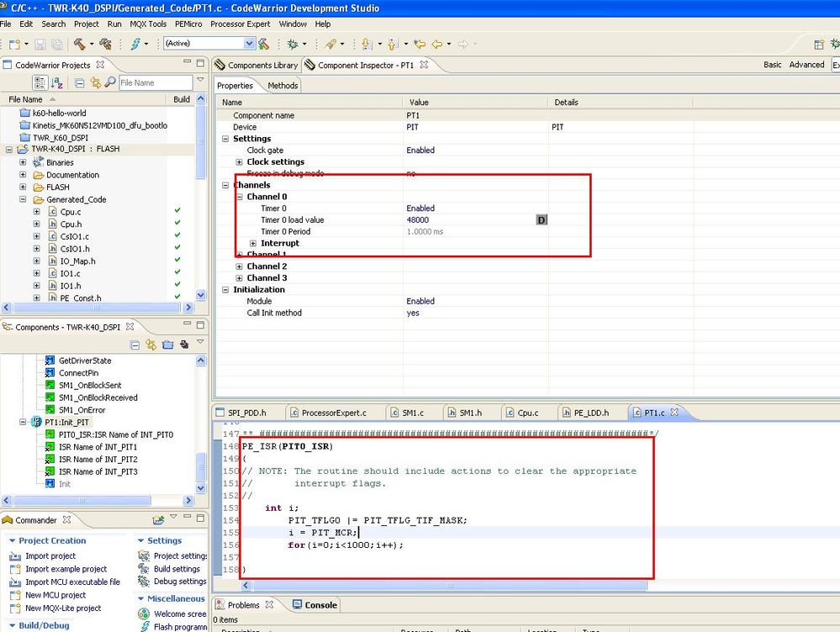Click Import project in Commander
This screenshot has width=840, height=632.
pos(50,556)
